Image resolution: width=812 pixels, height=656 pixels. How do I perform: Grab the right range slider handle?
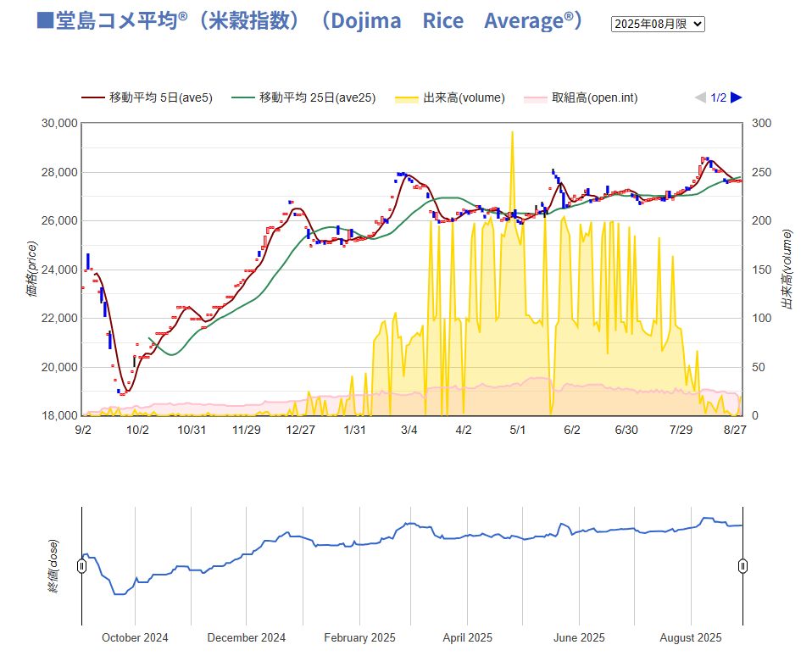point(742,566)
